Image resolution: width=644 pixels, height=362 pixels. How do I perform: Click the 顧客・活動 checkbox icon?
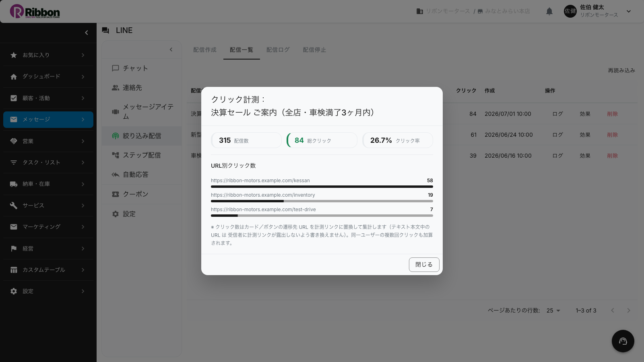[x=14, y=98]
